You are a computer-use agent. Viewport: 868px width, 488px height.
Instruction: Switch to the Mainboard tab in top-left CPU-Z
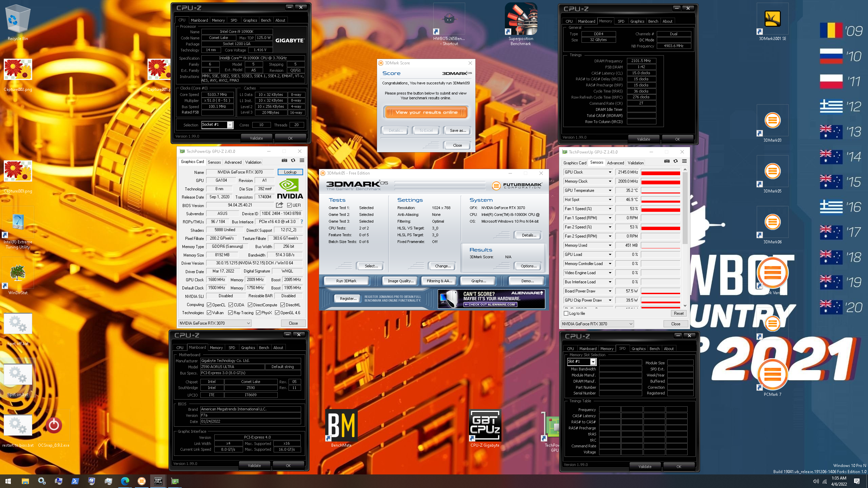tap(199, 20)
